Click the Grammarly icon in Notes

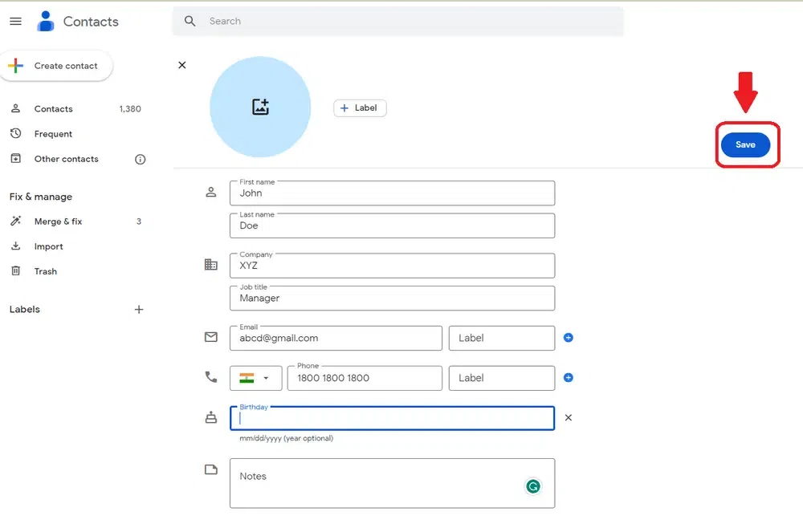point(532,485)
